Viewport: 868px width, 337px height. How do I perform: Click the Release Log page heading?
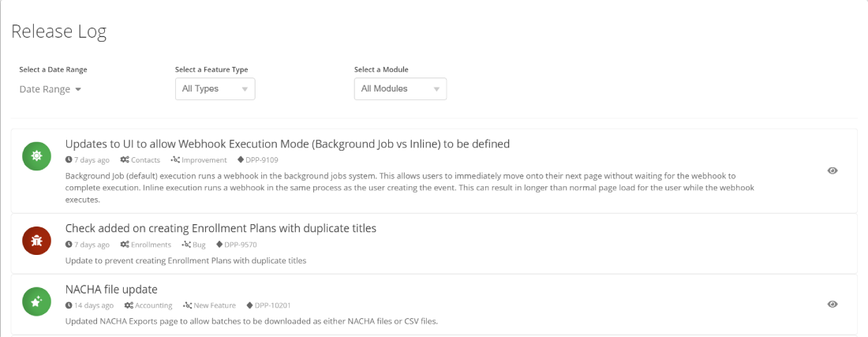click(x=58, y=32)
